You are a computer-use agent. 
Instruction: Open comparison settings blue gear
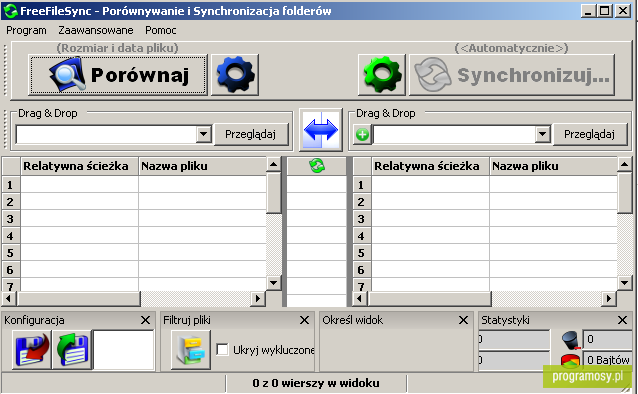(235, 75)
